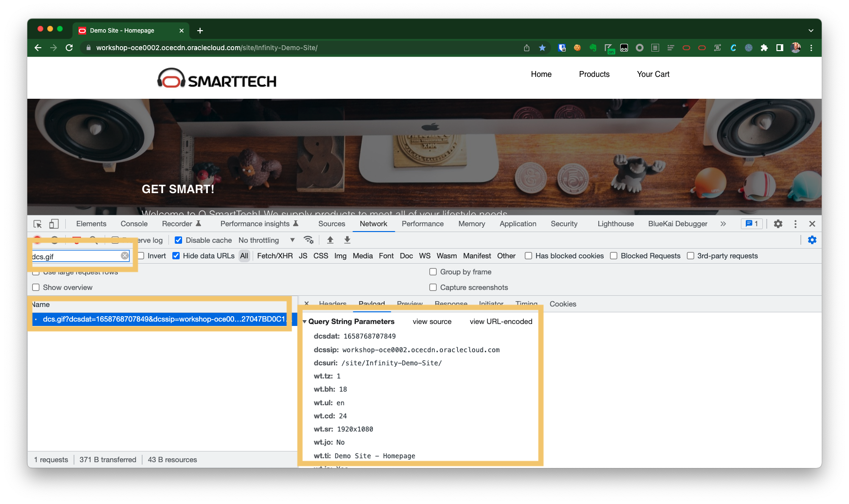Image resolution: width=849 pixels, height=504 pixels.
Task: Open the DevTools customize three-dot menu
Action: [x=795, y=224]
